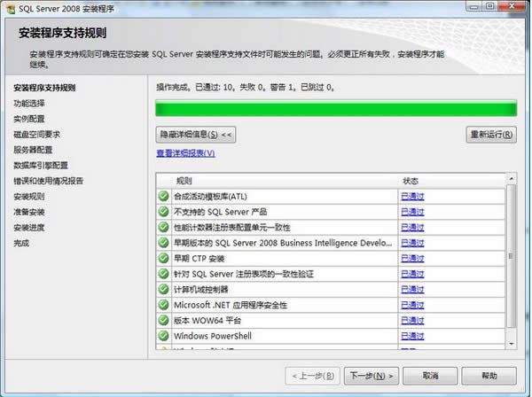
Task: Click green check icon for 计算机域控制器
Action: tap(163, 289)
